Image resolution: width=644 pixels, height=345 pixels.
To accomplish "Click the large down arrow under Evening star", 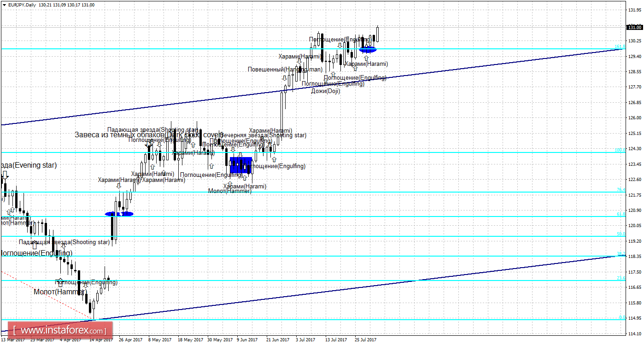I will coord(5,175).
